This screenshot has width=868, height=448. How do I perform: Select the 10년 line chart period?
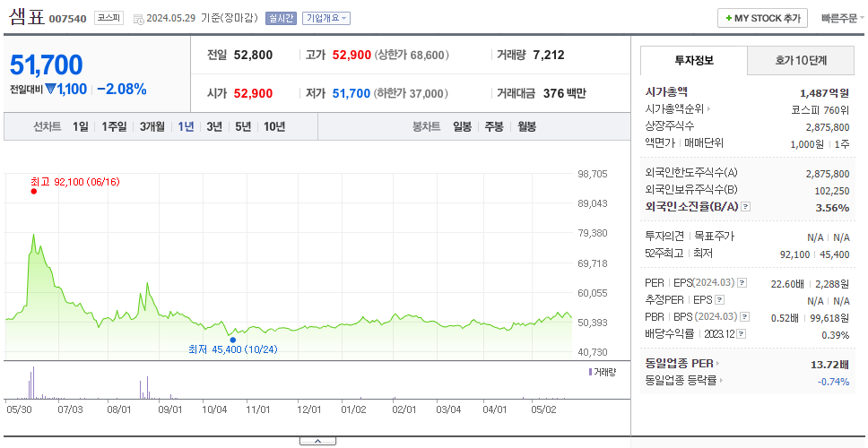coord(274,126)
